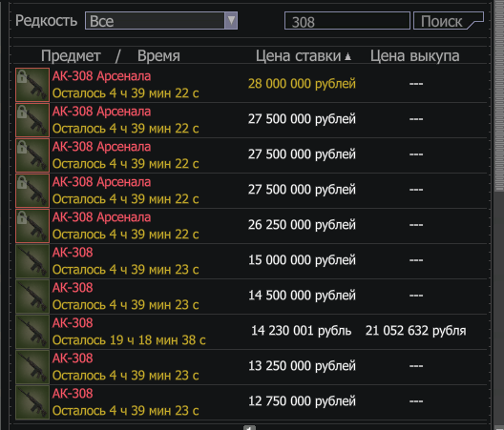Click the Поиск search button
504x430 pixels.
click(448, 21)
